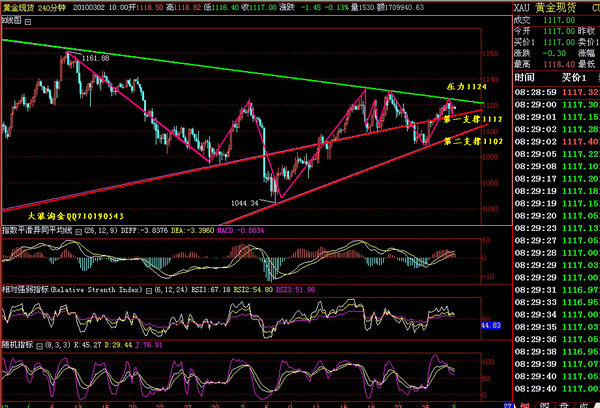Click the blue 44.83 RSI value box
This screenshot has width=600, height=408.
tap(491, 325)
